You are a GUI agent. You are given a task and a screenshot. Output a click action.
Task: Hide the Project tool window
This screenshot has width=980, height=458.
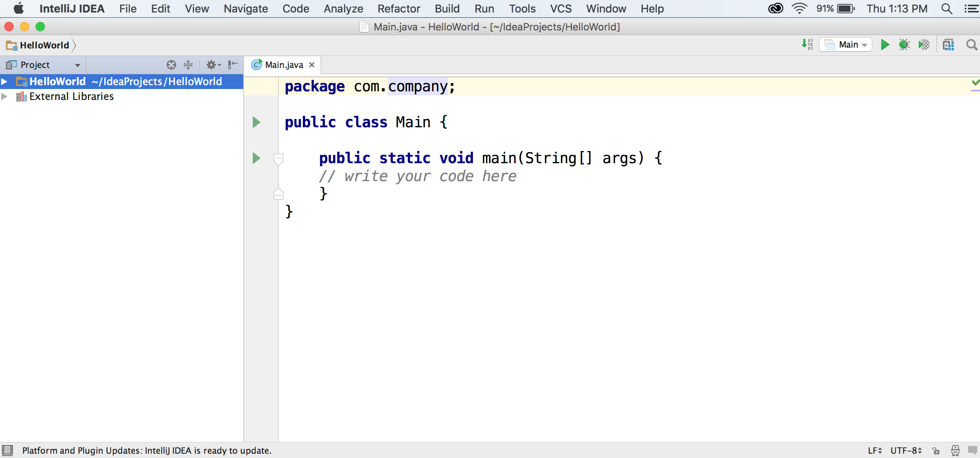[232, 64]
